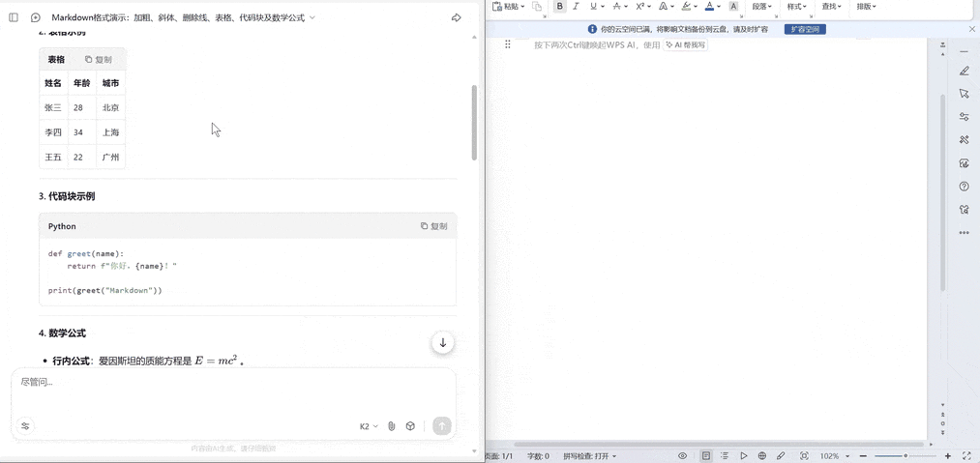Select the table cell 广州

[110, 157]
